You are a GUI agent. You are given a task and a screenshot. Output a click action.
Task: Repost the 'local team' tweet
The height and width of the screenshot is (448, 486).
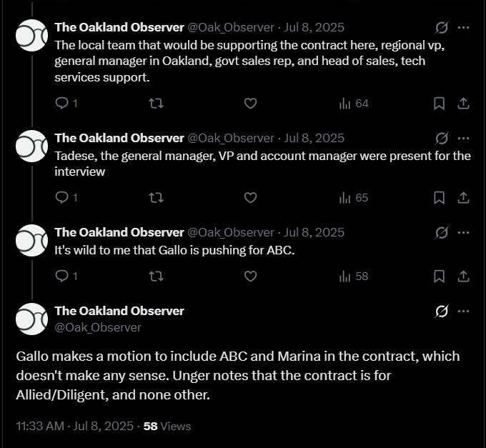155,104
